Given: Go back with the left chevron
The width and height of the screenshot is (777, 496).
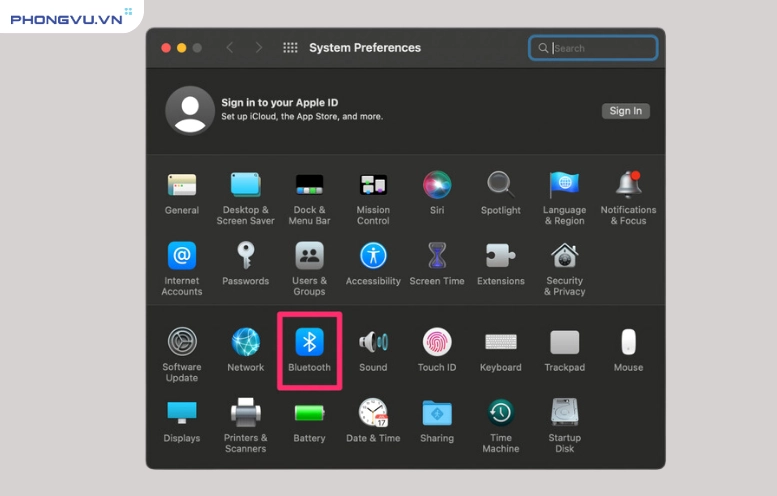Looking at the screenshot, I should click(x=230, y=48).
